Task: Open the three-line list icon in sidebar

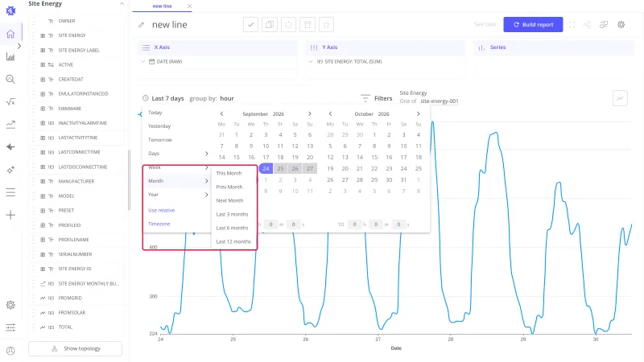Action: (x=10, y=192)
